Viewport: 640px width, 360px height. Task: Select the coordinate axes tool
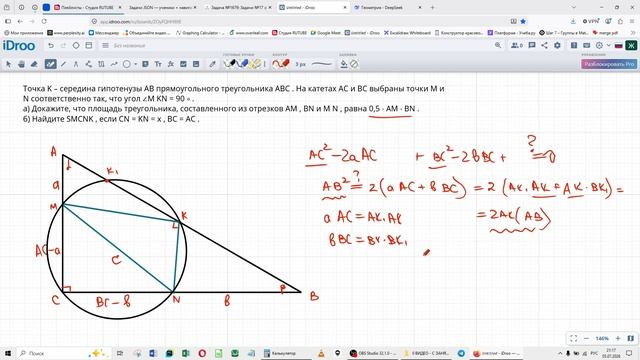(101, 64)
